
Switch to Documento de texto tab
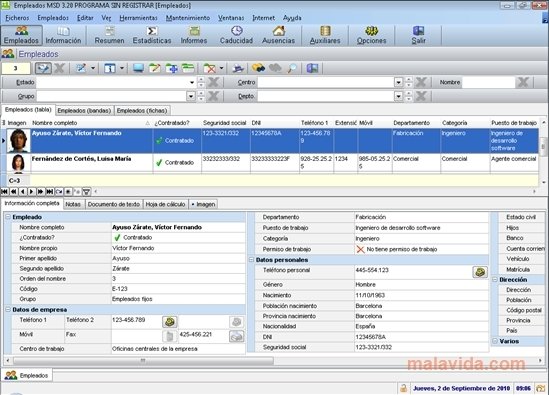[114, 204]
